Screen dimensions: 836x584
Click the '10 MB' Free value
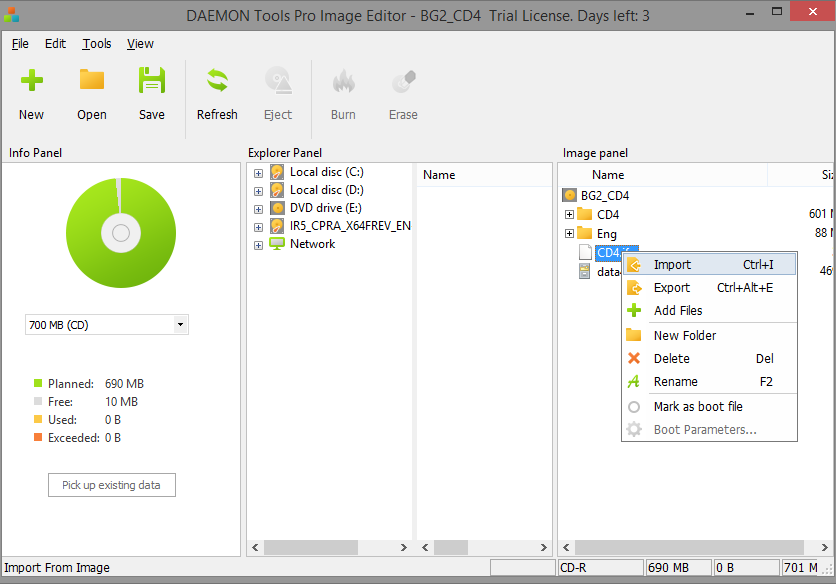[122, 402]
